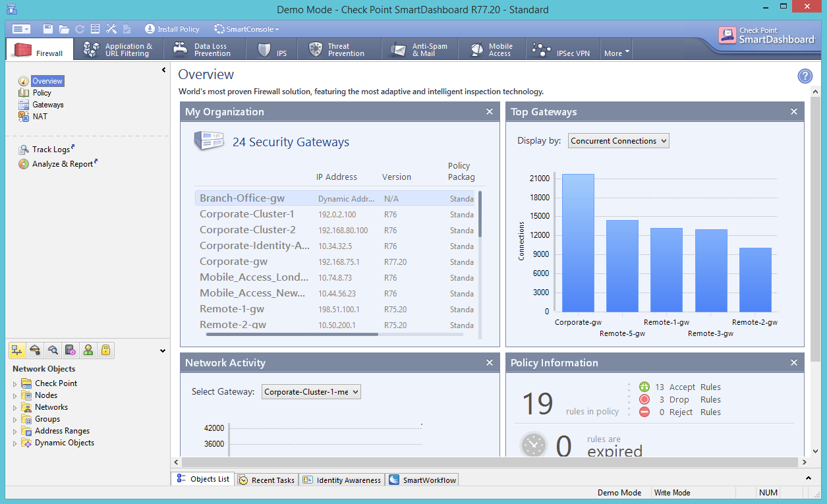The image size is (827, 504).
Task: Select the Users objects icon
Action: (88, 350)
